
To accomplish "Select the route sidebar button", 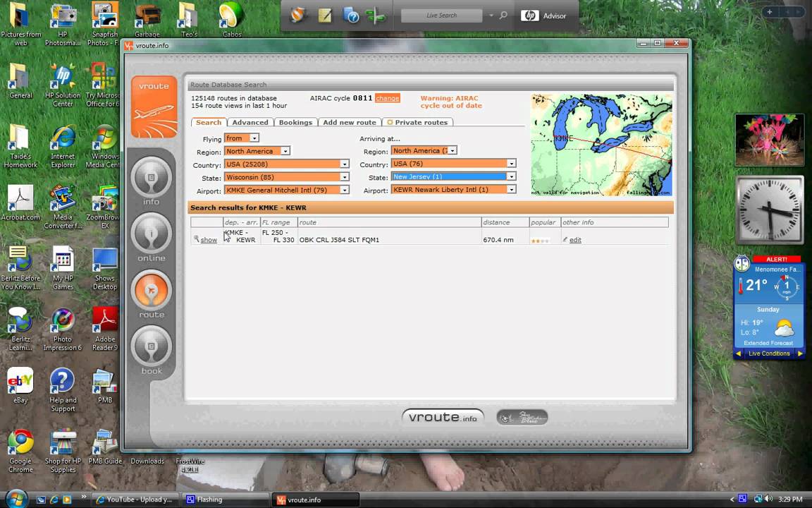I will (152, 290).
